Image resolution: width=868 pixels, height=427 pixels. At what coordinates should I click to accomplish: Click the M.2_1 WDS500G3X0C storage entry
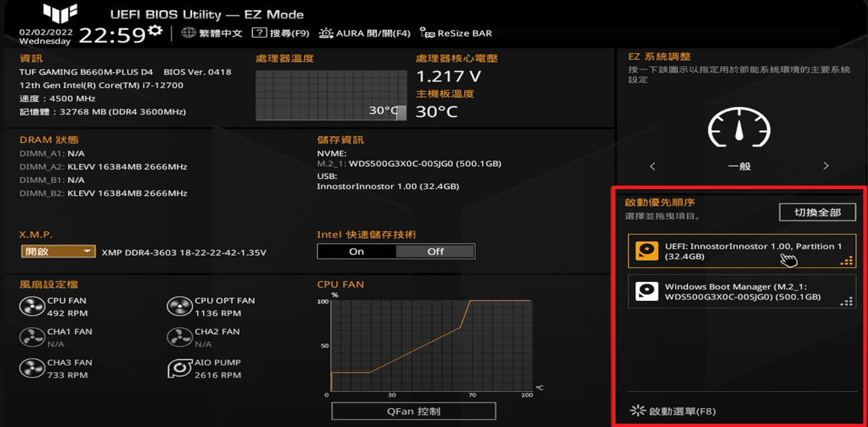pos(409,164)
